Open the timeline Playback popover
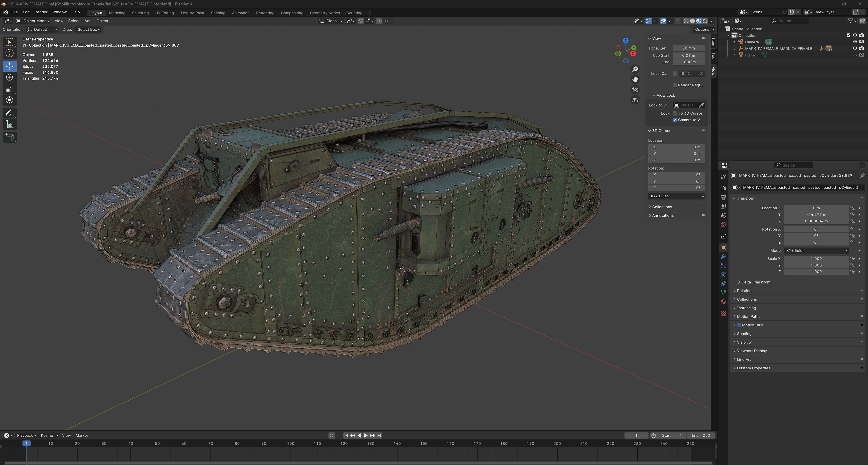This screenshot has width=868, height=465. (x=27, y=436)
